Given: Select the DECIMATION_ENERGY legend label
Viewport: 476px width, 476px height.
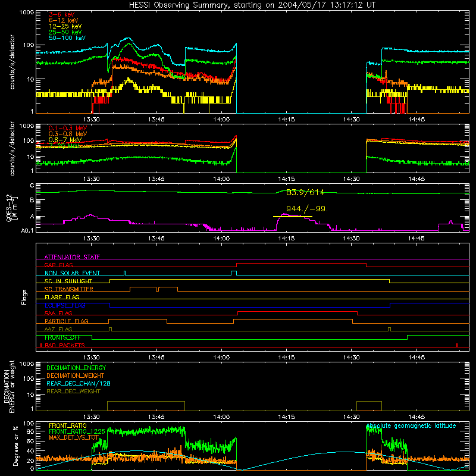Looking at the screenshot, I should click(x=76, y=368).
